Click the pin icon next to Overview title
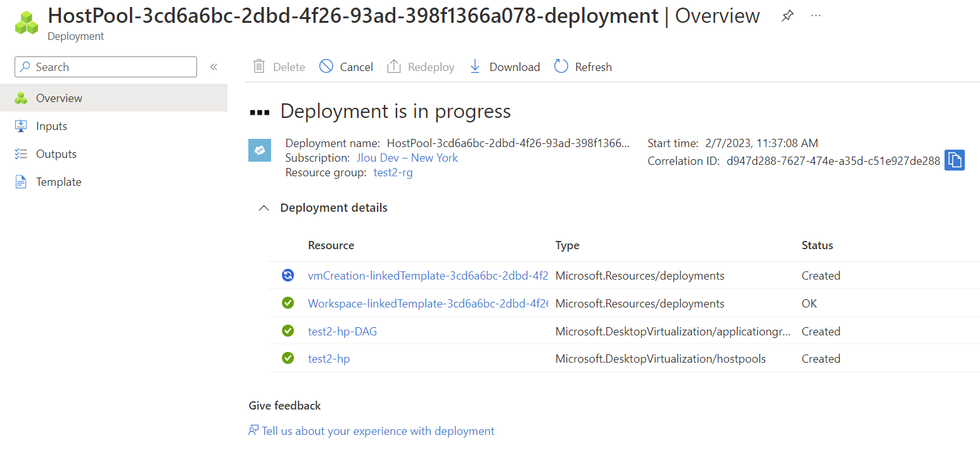Screen dimensions: 980x466 tap(787, 16)
